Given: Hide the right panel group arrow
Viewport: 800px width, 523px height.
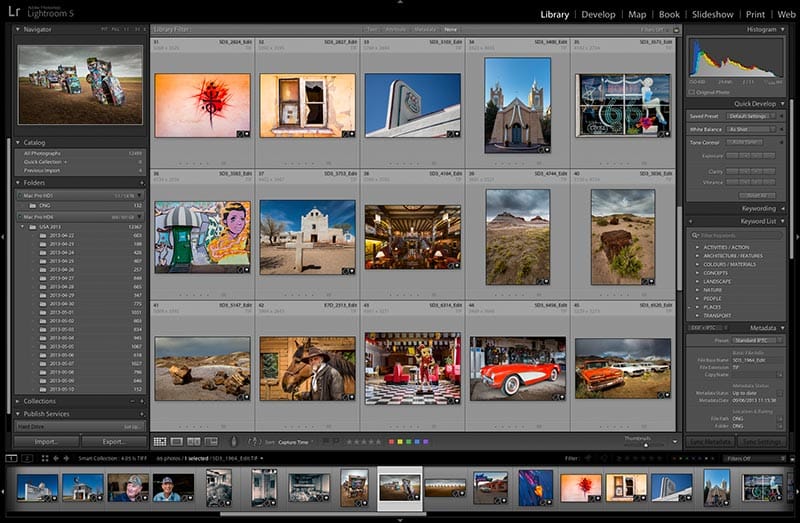Looking at the screenshot, I should click(x=797, y=237).
